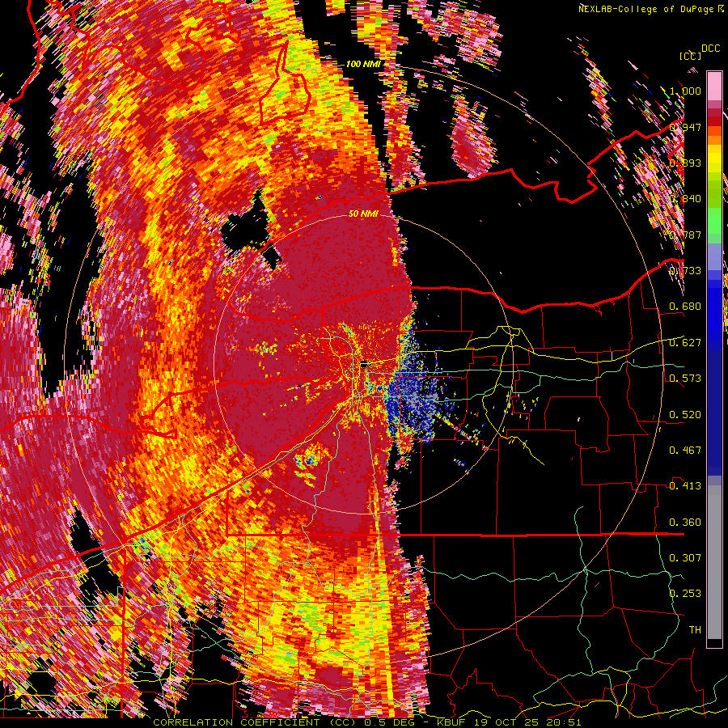Click the 100 NMI range ring label
Viewport: 728px width, 728px height.
pos(362,64)
